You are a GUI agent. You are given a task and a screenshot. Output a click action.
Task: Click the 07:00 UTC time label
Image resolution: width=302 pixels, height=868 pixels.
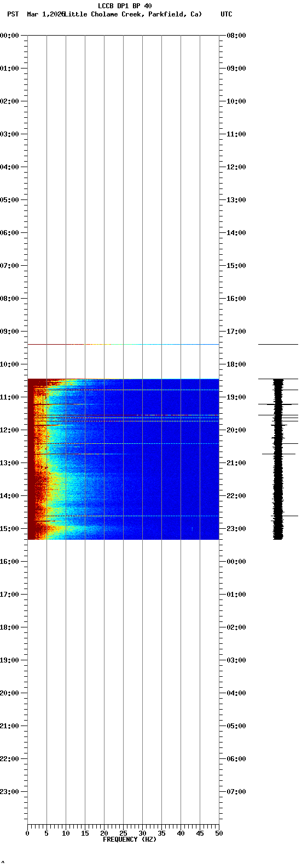click(236, 792)
